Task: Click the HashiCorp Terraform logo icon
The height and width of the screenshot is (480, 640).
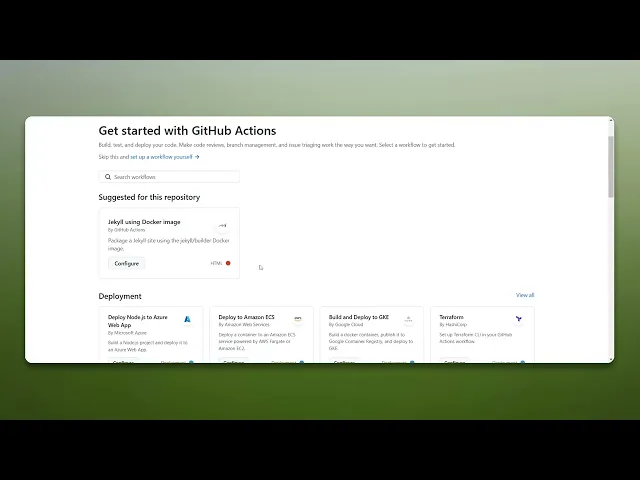Action: tap(519, 319)
